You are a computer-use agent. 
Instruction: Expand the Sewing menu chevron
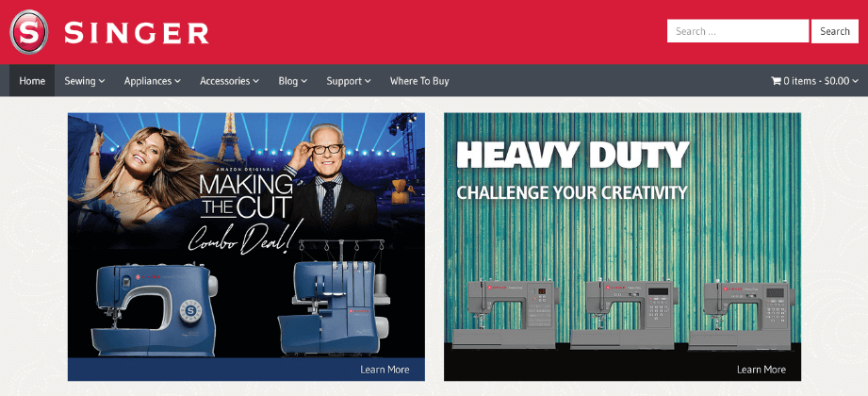pyautogui.click(x=101, y=81)
